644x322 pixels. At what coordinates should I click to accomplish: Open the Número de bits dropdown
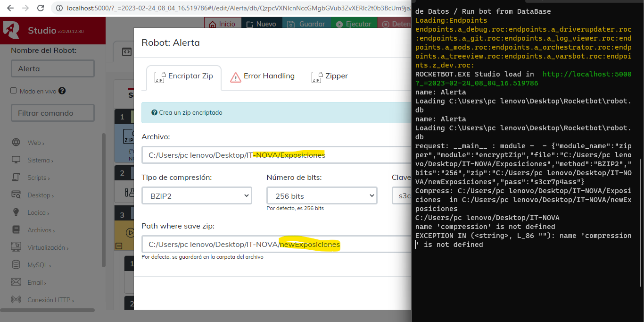click(322, 195)
